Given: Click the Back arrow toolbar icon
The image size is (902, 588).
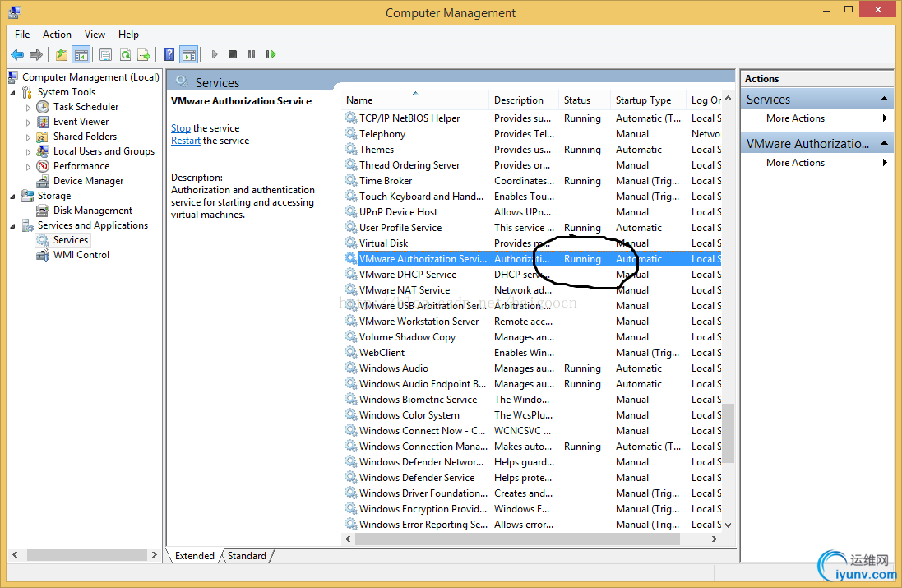Looking at the screenshot, I should pyautogui.click(x=16, y=55).
